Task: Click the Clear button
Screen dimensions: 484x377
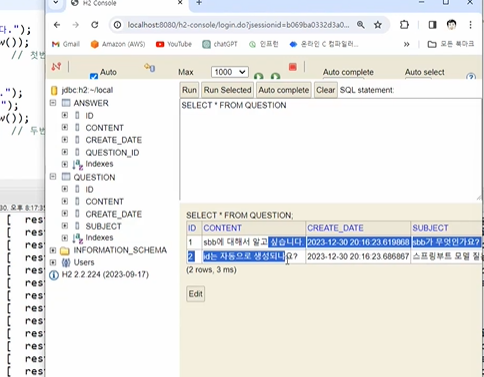Action: 326,90
